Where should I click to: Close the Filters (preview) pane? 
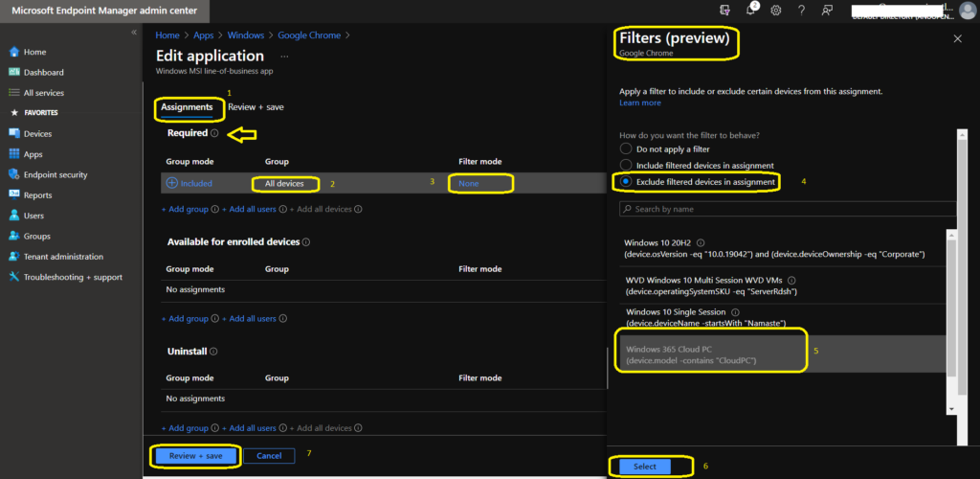(957, 38)
